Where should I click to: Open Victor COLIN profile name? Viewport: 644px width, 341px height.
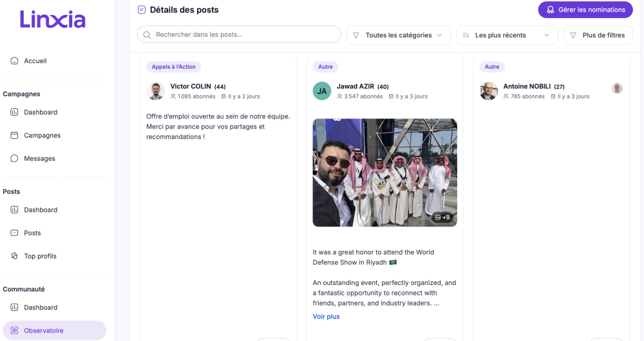pyautogui.click(x=191, y=86)
